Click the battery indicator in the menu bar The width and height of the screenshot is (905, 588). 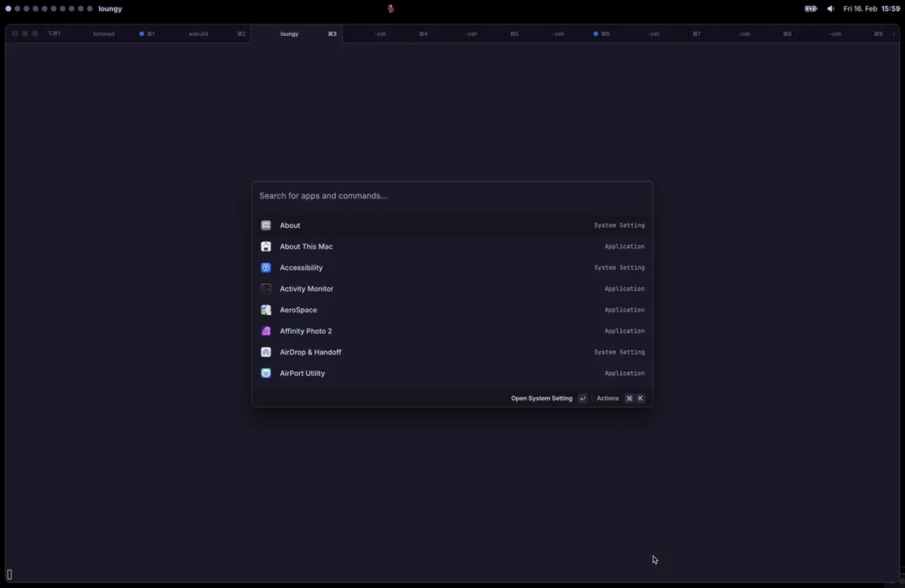pos(809,8)
